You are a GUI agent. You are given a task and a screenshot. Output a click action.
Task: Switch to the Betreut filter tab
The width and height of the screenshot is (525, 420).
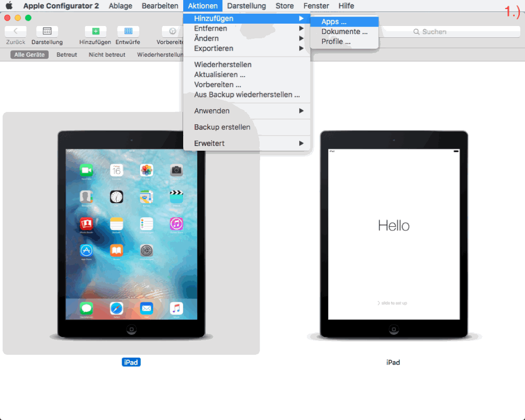pyautogui.click(x=67, y=55)
